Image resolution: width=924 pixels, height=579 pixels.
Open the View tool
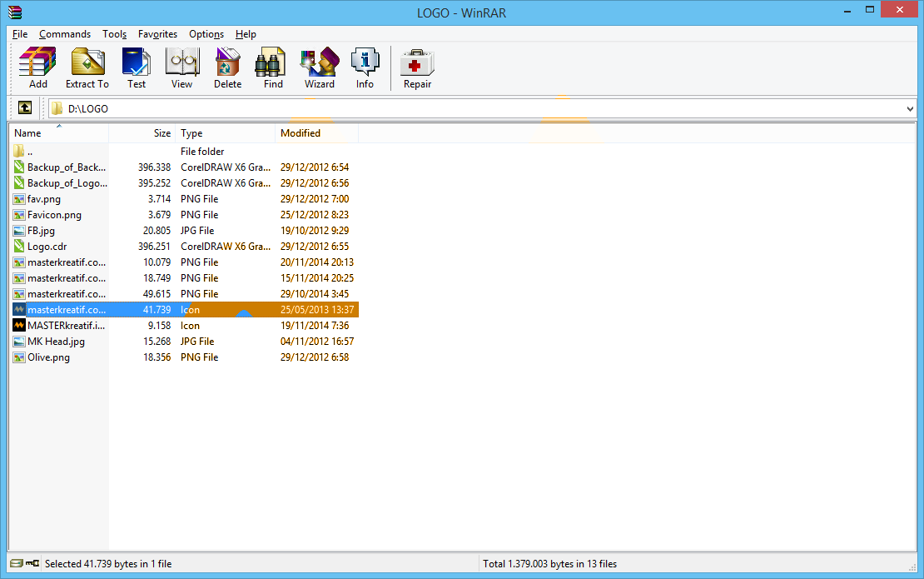point(182,62)
